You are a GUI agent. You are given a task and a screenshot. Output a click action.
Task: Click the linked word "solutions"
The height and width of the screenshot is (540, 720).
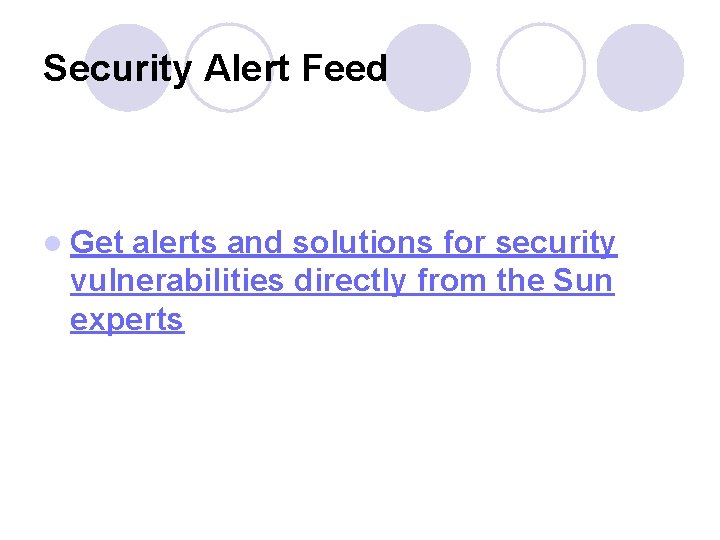(x=362, y=242)
